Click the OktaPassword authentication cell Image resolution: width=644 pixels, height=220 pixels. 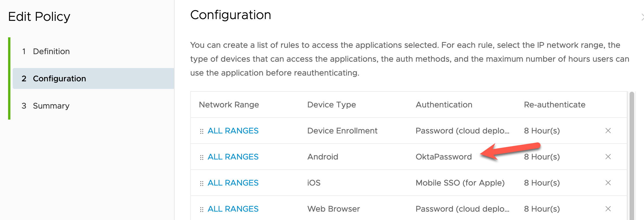pyautogui.click(x=443, y=157)
